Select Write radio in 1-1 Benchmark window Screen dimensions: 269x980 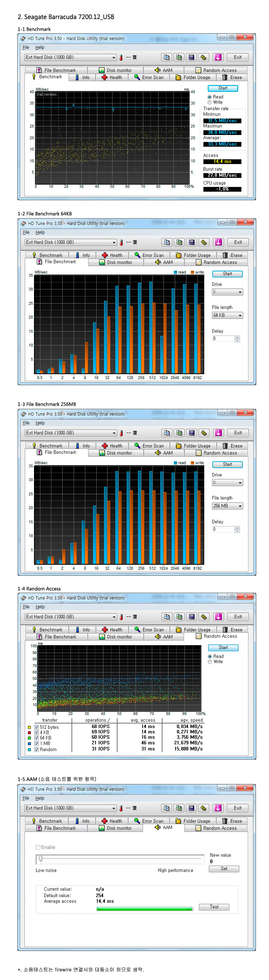pos(209,102)
